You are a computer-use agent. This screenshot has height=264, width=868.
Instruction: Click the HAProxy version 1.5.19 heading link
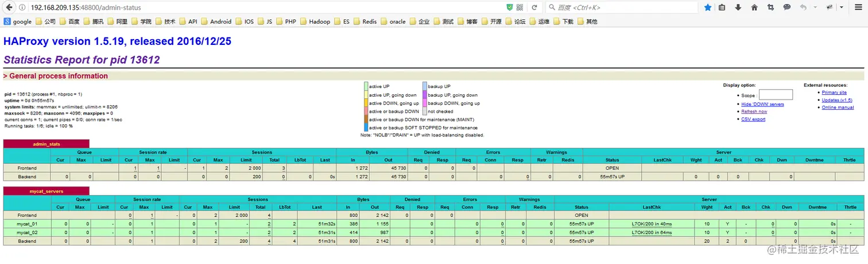click(117, 41)
